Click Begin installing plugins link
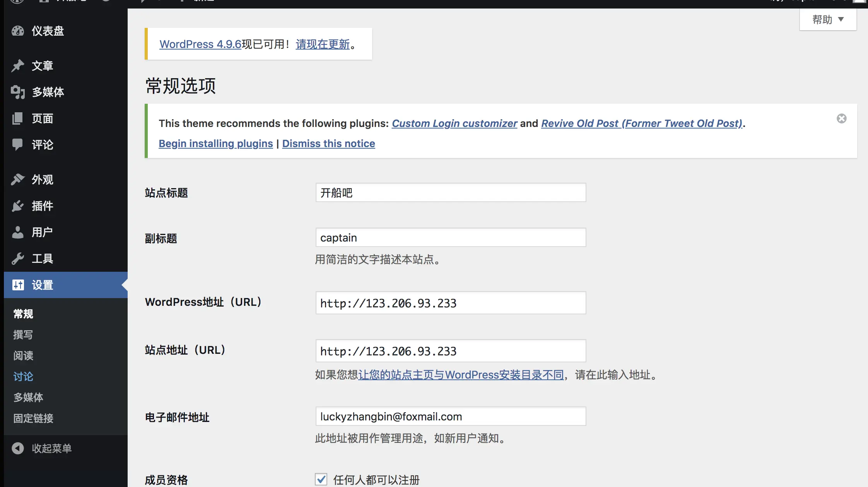Screen dimensions: 868x487 [x=216, y=144]
